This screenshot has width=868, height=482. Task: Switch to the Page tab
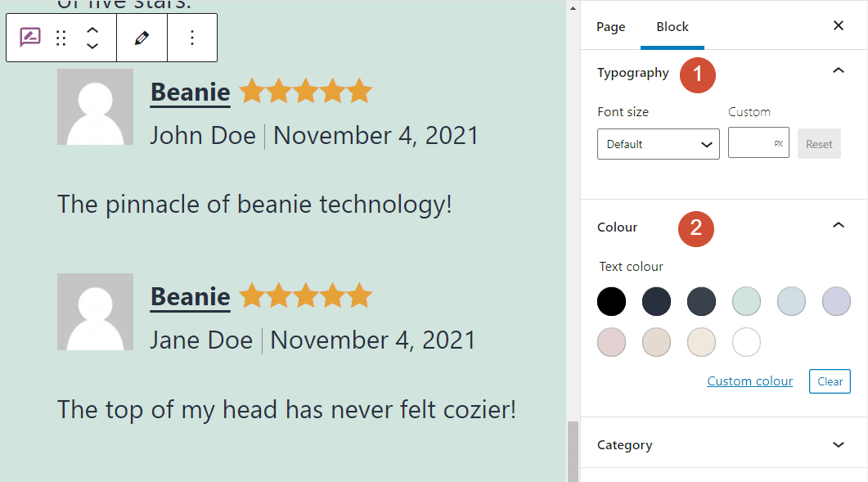[x=610, y=26]
